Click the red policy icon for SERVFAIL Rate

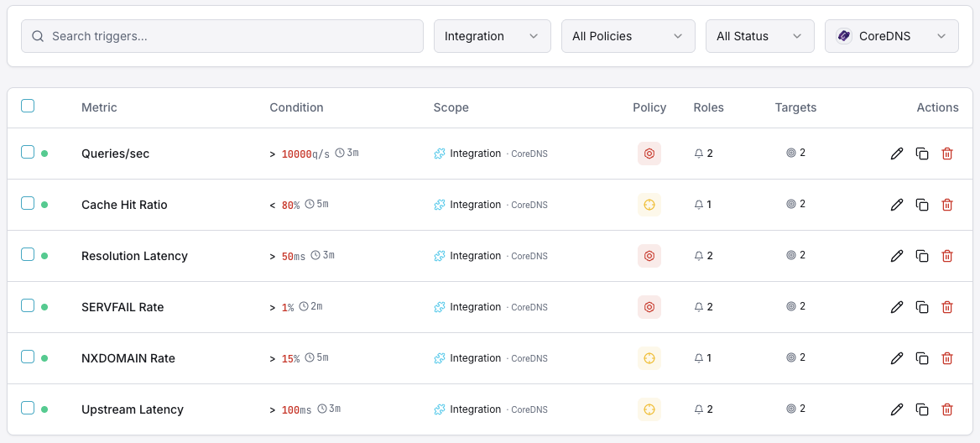click(649, 307)
